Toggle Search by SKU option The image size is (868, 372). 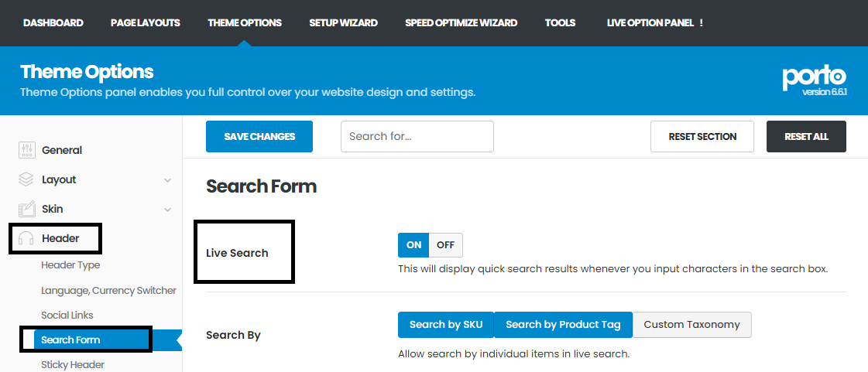pos(446,325)
